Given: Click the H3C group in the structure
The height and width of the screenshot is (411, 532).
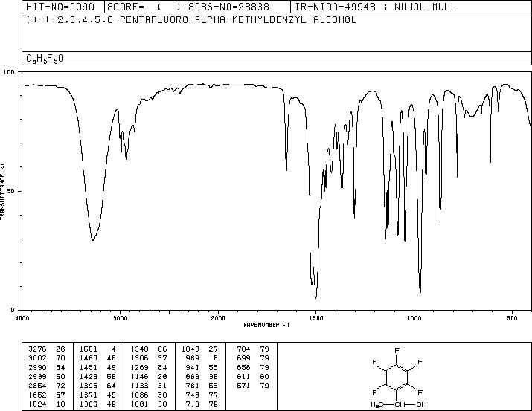Looking at the screenshot, I should pyautogui.click(x=377, y=404).
